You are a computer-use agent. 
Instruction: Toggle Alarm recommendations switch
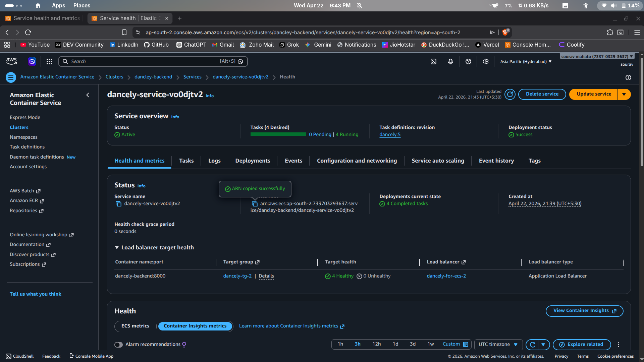click(x=118, y=345)
